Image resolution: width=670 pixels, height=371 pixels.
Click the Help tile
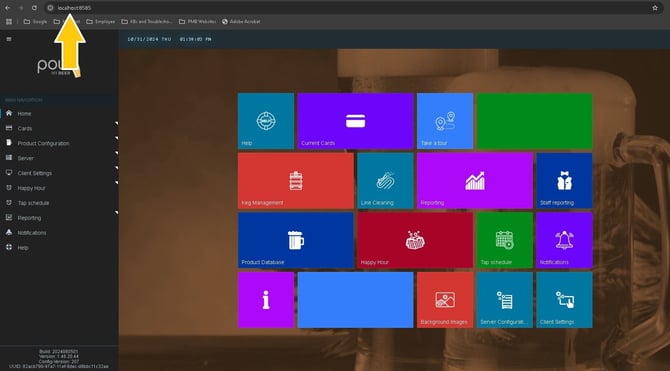coord(266,121)
